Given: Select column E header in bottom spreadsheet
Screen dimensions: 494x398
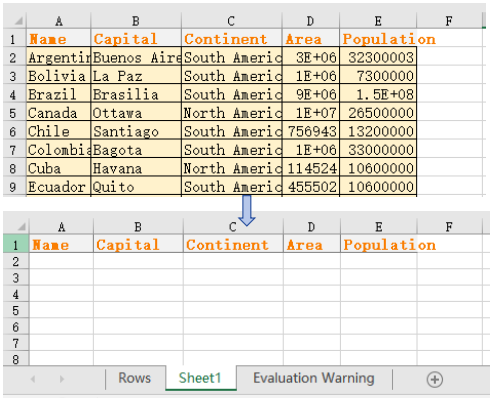Looking at the screenshot, I should tap(379, 227).
